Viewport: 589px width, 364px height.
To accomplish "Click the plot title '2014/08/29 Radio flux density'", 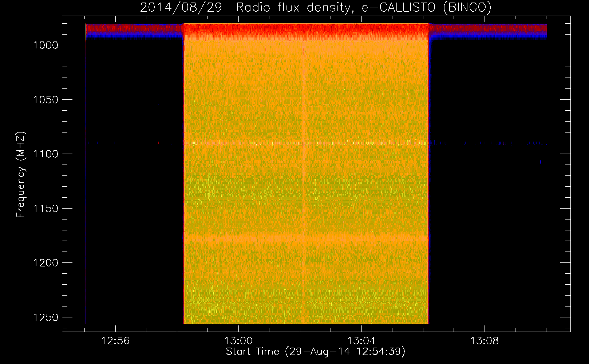I will [x=246, y=7].
